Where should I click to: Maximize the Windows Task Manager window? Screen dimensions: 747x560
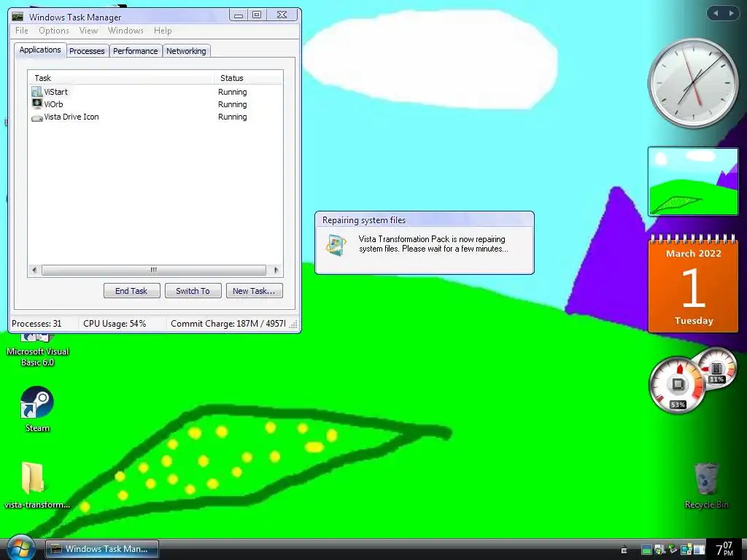(x=257, y=15)
